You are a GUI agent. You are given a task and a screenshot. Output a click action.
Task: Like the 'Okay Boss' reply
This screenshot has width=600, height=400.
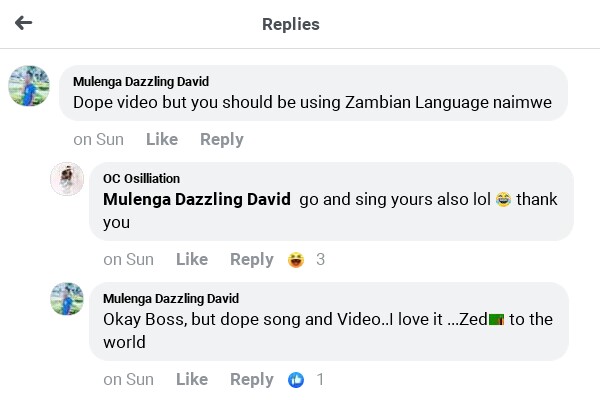[x=192, y=379]
